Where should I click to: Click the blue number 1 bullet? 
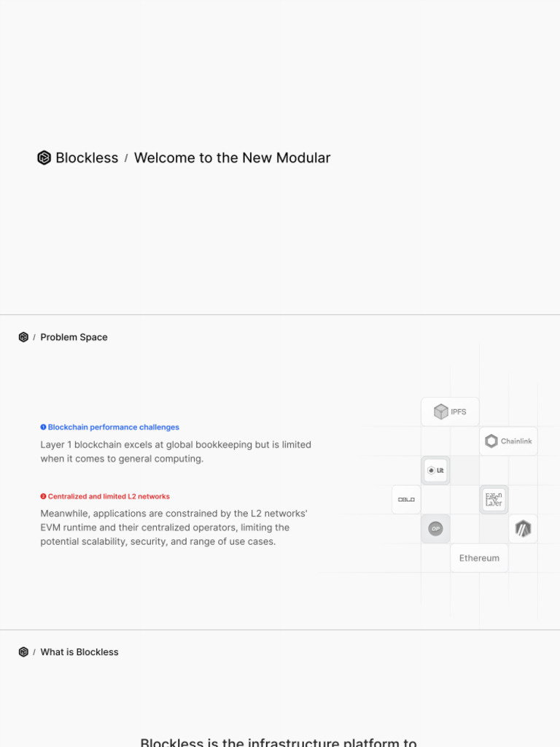pyautogui.click(x=43, y=427)
